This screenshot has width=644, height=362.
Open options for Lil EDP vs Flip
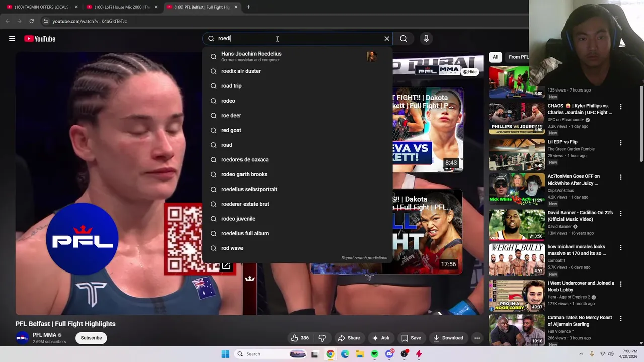click(x=621, y=143)
